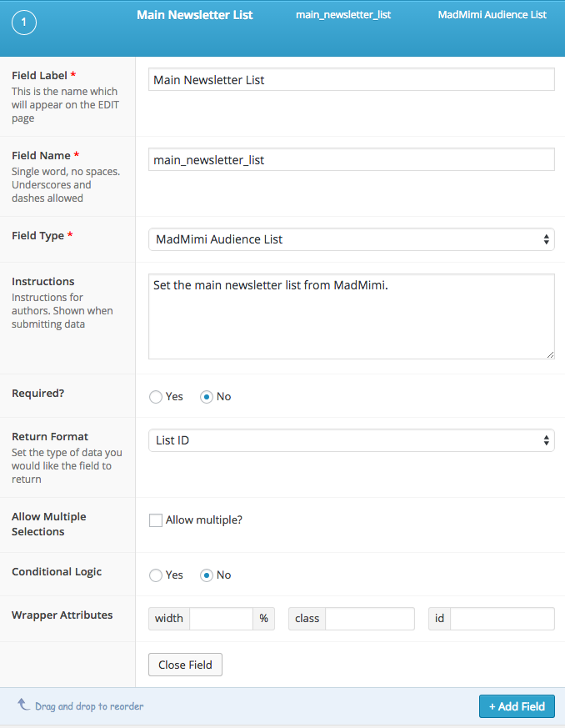
Task: Click the textarea resize handle in Instructions
Action: (550, 354)
